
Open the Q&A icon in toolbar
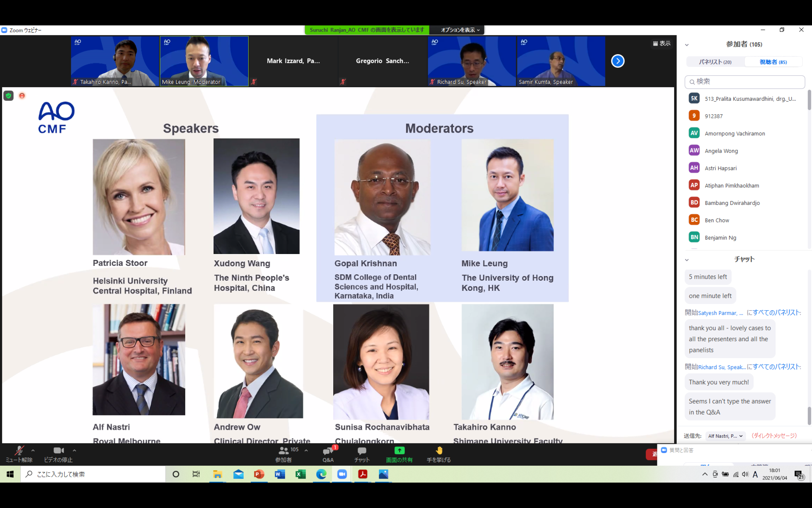328,451
